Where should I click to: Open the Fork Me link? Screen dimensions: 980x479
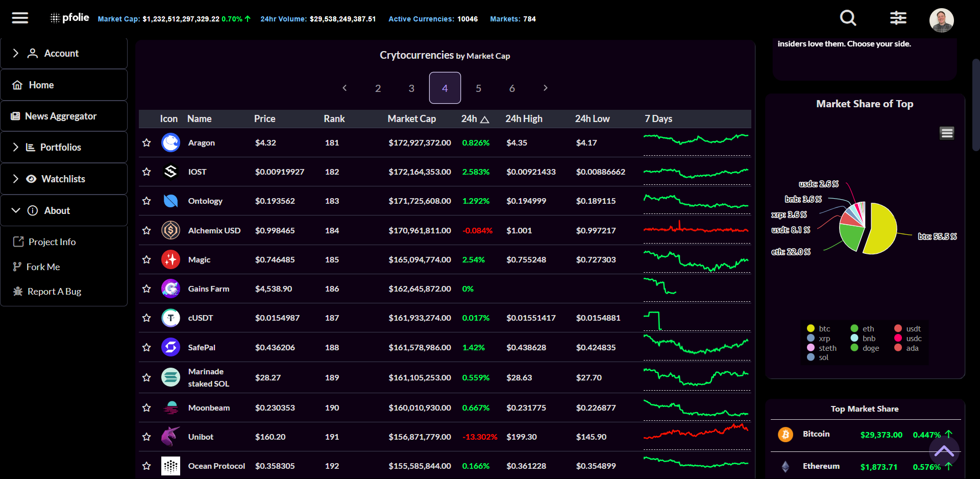pos(43,267)
